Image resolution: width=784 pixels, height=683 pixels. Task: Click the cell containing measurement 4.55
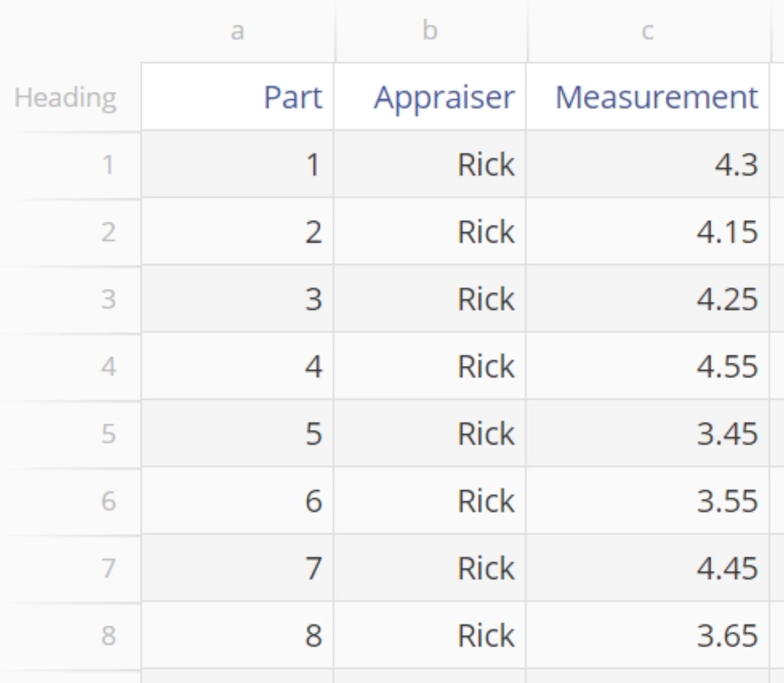click(x=647, y=366)
